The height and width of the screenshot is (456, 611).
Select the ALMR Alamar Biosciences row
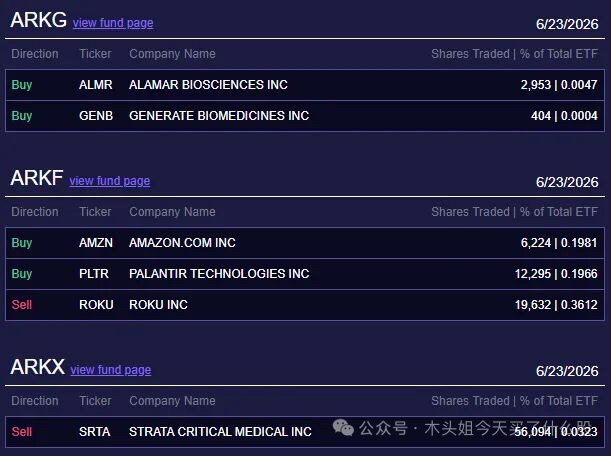coord(305,85)
